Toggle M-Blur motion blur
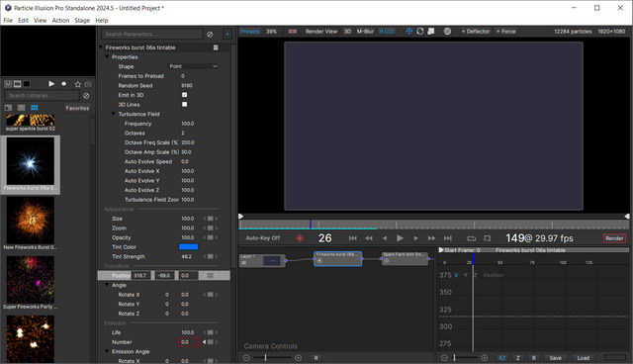The image size is (633, 364). pyautogui.click(x=365, y=31)
